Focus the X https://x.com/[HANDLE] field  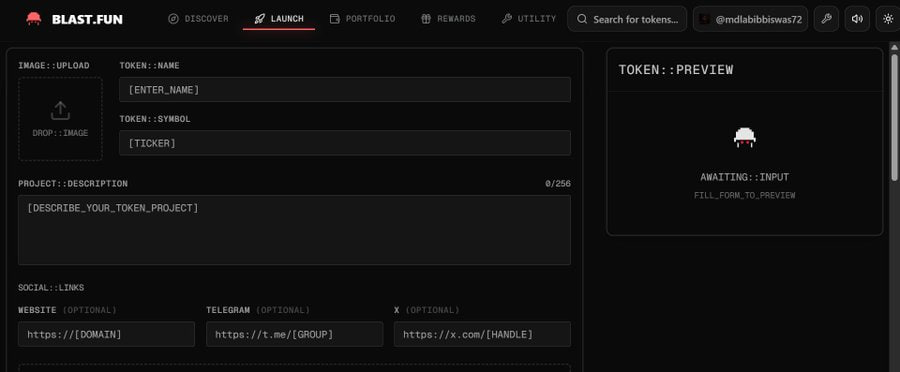click(x=482, y=334)
